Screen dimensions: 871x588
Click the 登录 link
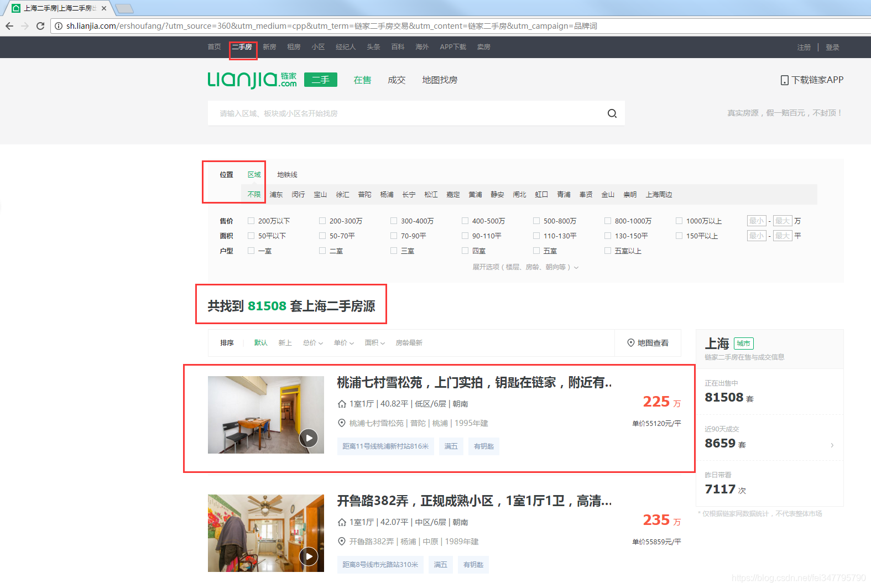(x=832, y=48)
